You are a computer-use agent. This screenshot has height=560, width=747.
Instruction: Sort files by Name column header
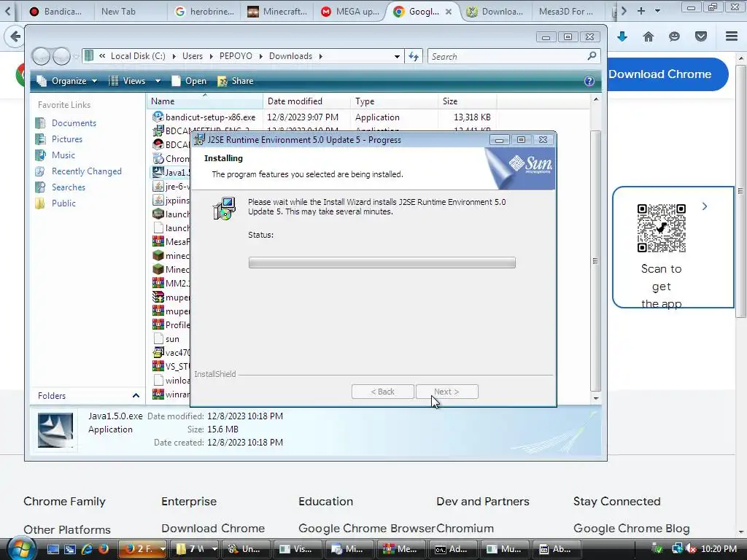tap(205, 101)
